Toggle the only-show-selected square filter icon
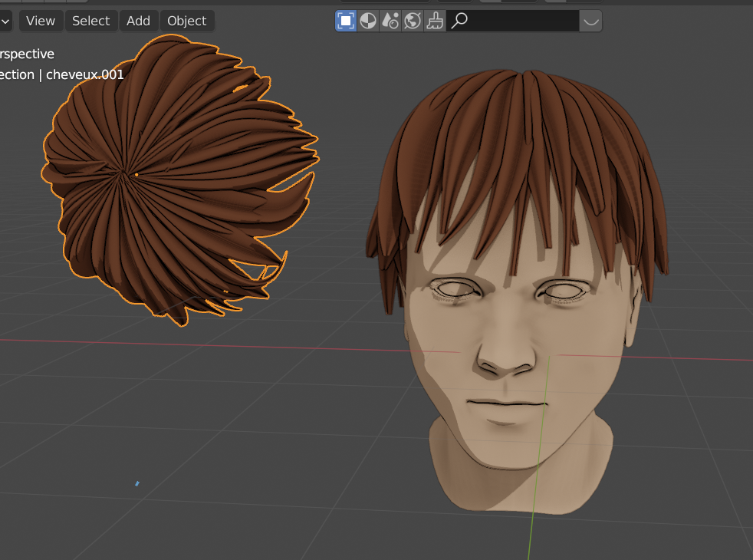 click(x=346, y=21)
